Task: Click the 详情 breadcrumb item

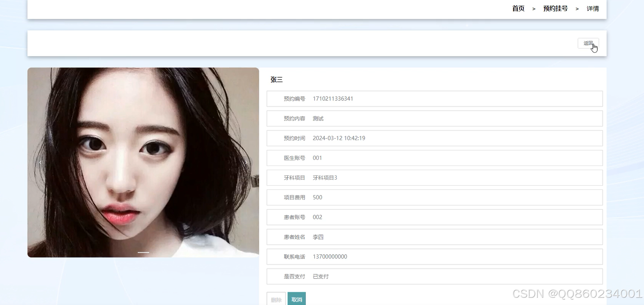Action: coord(592,9)
